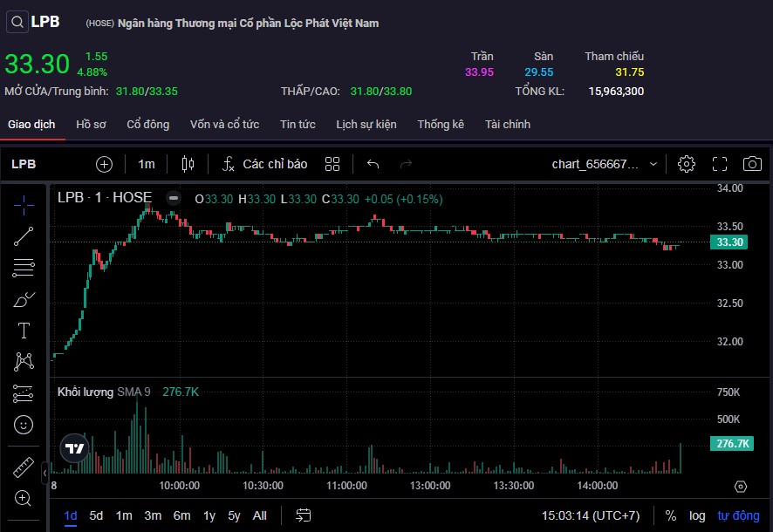
Task: Toggle percent scale on the price axis
Action: [x=670, y=515]
